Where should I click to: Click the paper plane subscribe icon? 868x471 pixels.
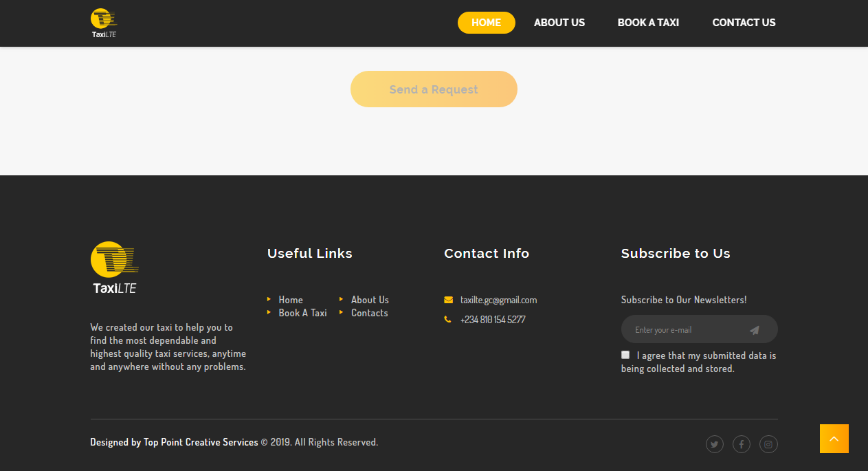tap(755, 330)
